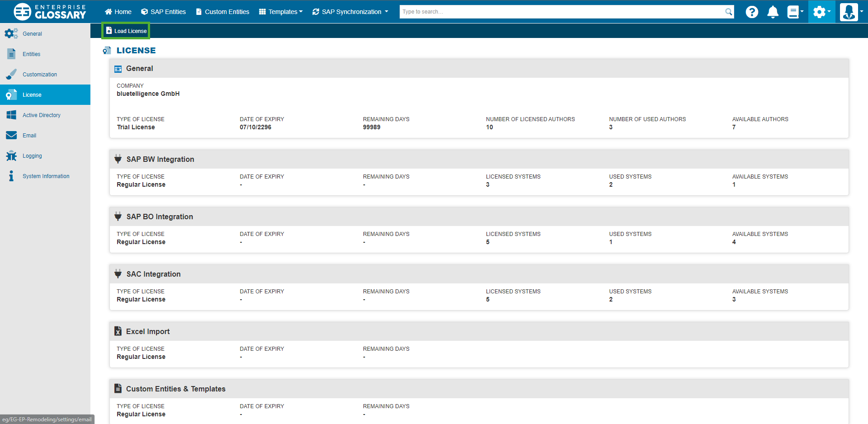The width and height of the screenshot is (868, 424).
Task: Click the Email envelope icon
Action: (11, 136)
